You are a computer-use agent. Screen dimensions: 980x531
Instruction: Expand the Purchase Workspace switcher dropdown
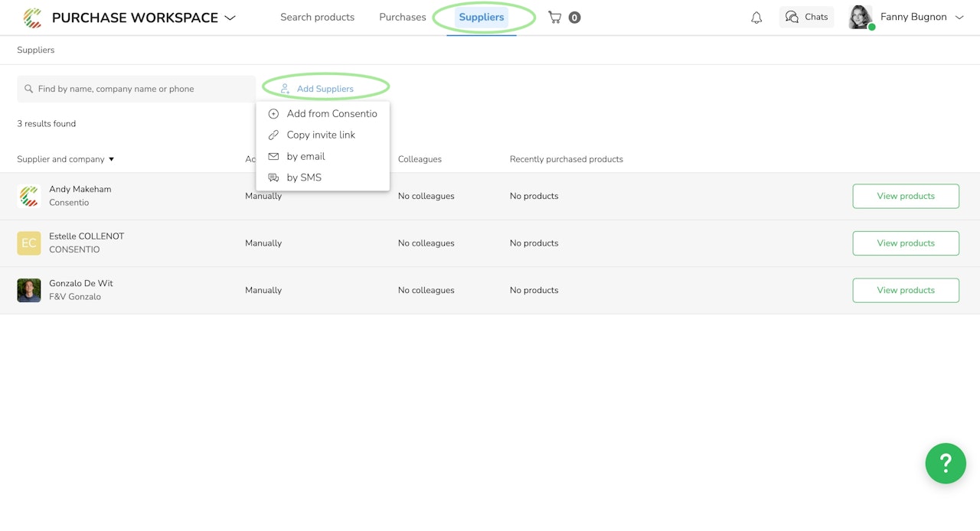point(230,18)
